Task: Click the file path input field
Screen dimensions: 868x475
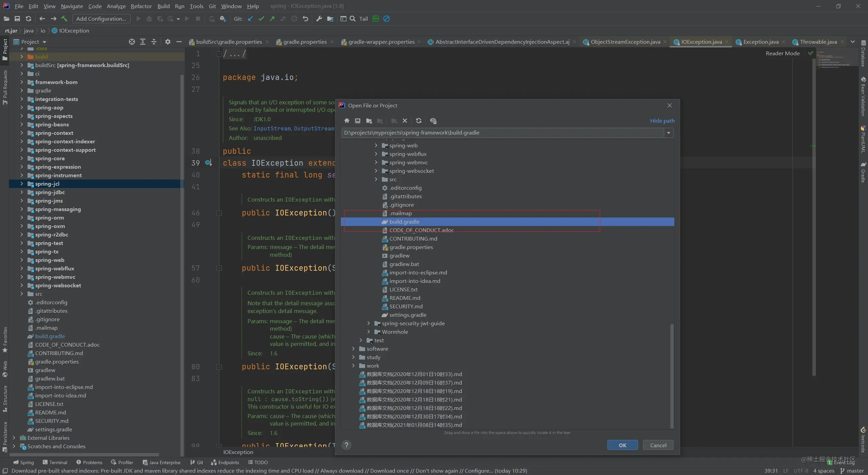Action: click(x=502, y=132)
